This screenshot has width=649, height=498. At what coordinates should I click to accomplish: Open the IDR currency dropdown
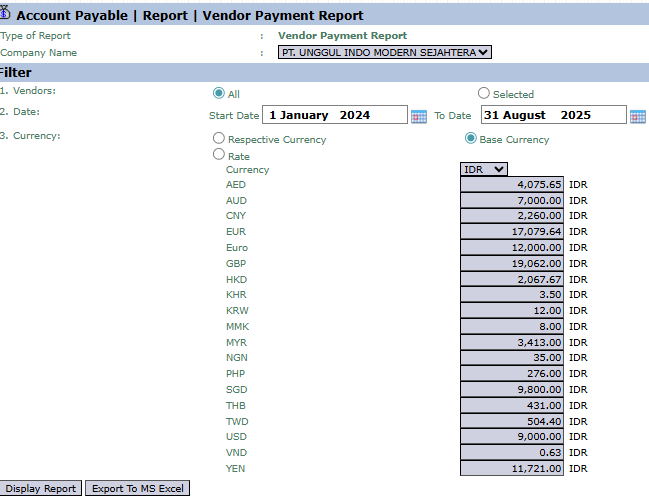coord(484,170)
